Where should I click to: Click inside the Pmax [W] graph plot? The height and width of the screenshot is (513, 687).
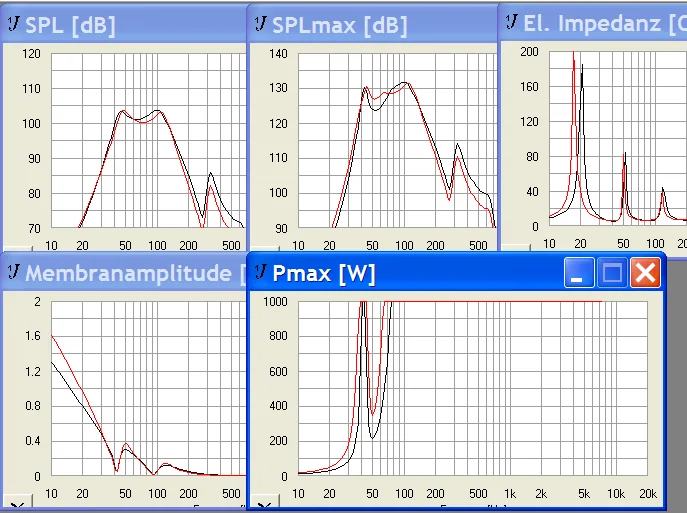(x=473, y=388)
